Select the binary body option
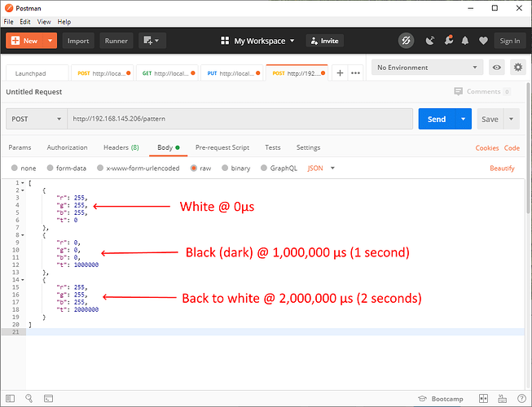This screenshot has height=407, width=532. [235, 168]
